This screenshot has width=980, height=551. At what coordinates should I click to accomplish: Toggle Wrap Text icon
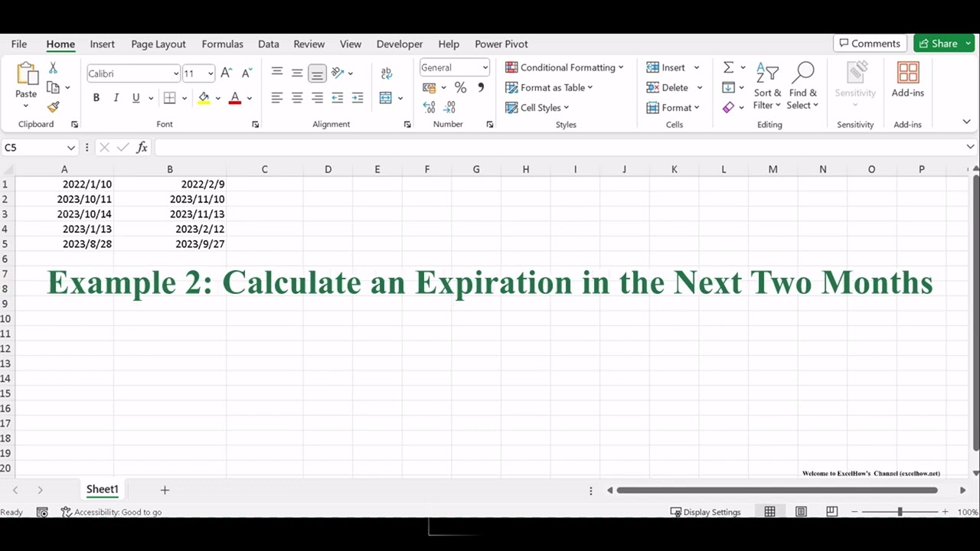[387, 73]
